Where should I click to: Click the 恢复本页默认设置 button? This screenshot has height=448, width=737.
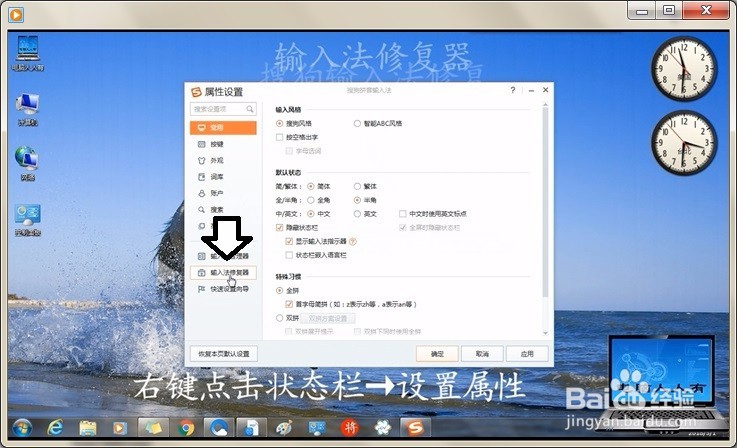click(224, 354)
